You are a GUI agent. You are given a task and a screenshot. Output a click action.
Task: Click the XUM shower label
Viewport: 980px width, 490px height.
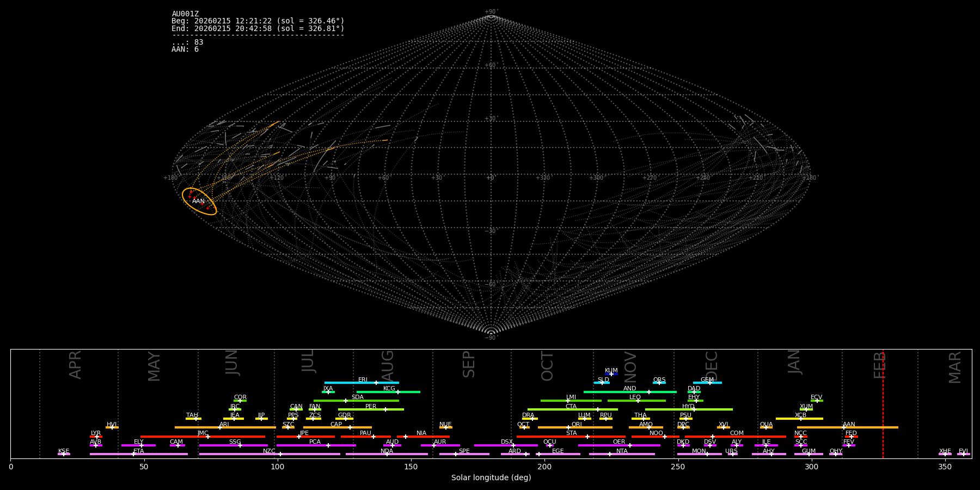click(806, 407)
